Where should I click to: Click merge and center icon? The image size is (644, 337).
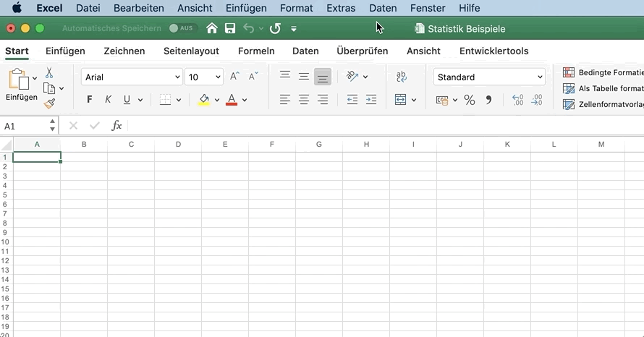pyautogui.click(x=400, y=99)
